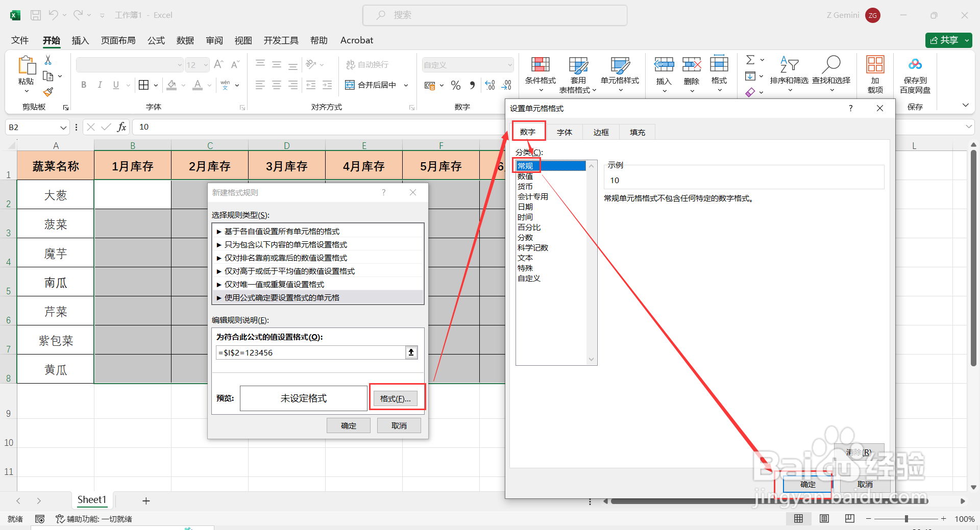Switch to 填充 tab in Format Cells dialog

click(x=638, y=132)
